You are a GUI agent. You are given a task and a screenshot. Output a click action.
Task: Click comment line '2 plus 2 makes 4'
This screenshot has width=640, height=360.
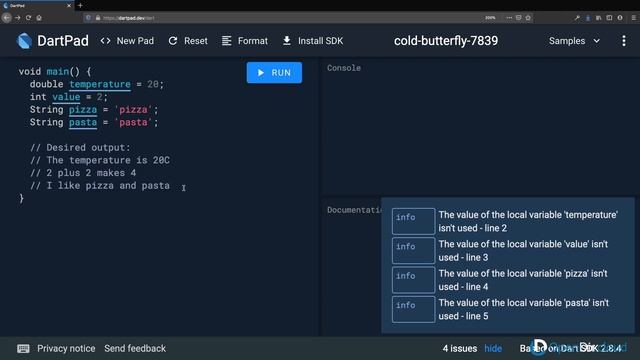coord(83,173)
